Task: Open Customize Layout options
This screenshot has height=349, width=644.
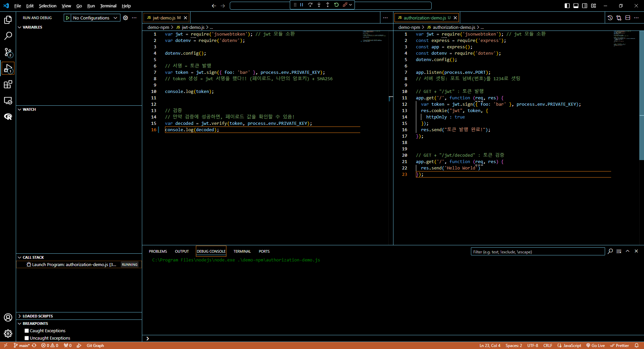Action: pyautogui.click(x=594, y=6)
